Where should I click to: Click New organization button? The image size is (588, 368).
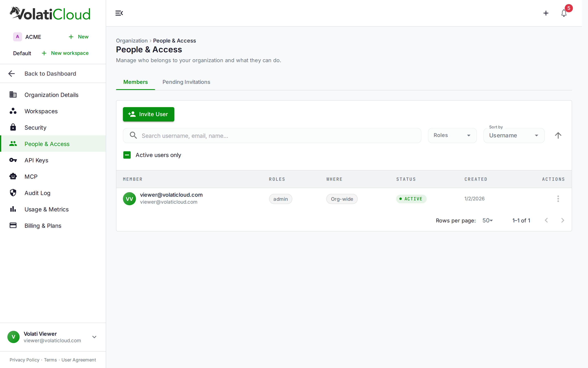pos(79,37)
